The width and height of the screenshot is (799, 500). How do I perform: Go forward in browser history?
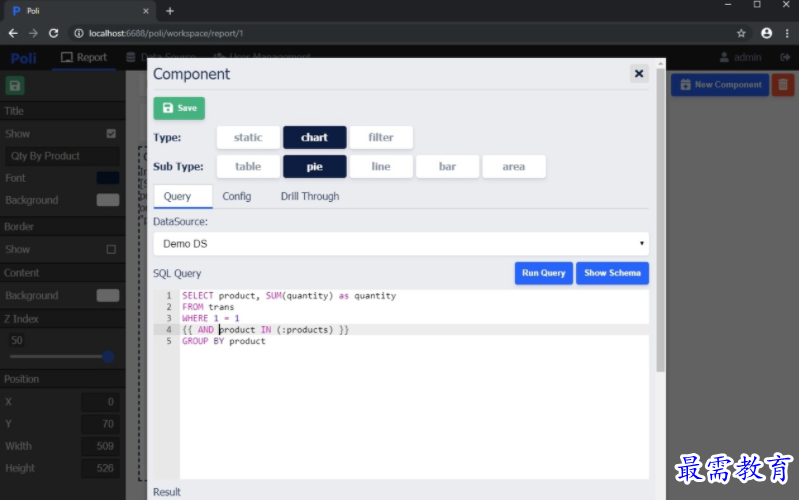tap(33, 33)
